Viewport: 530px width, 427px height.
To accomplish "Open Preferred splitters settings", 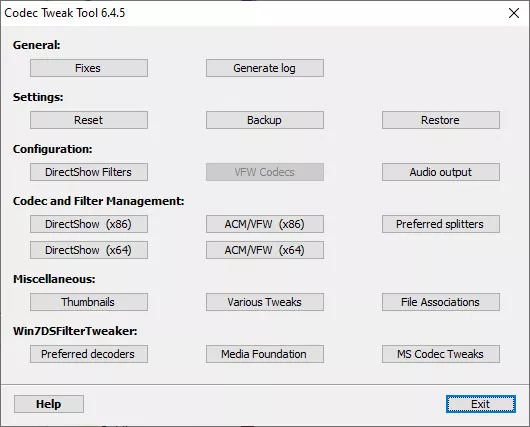I will click(x=441, y=224).
